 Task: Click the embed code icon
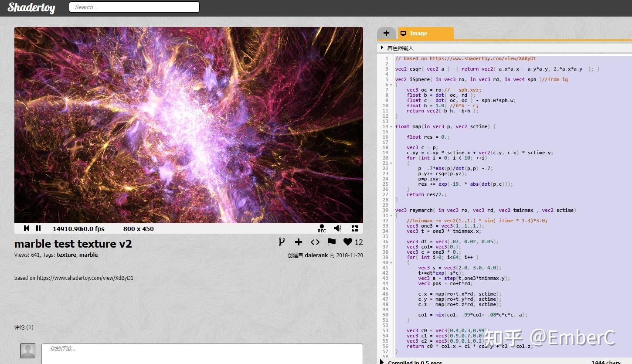315,242
